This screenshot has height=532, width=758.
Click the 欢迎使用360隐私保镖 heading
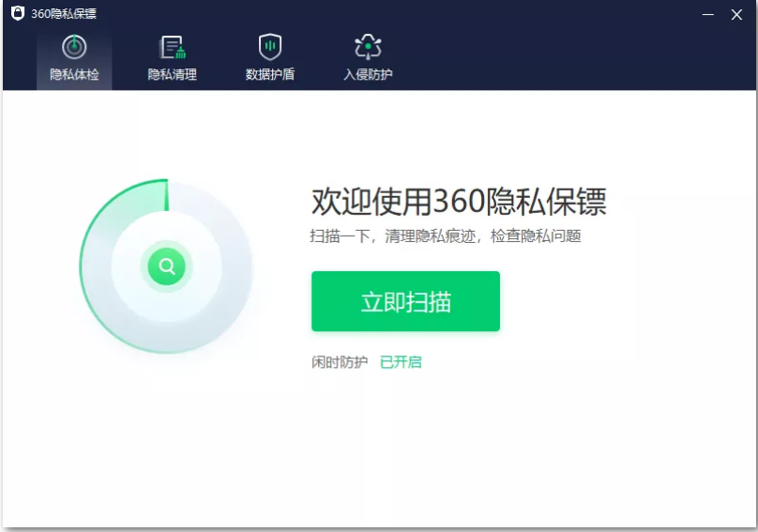click(x=459, y=201)
